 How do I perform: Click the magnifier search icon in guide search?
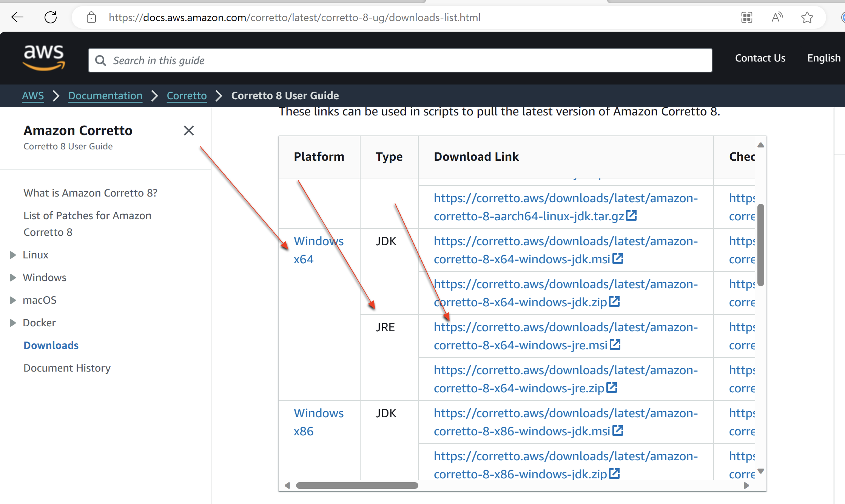[100, 60]
